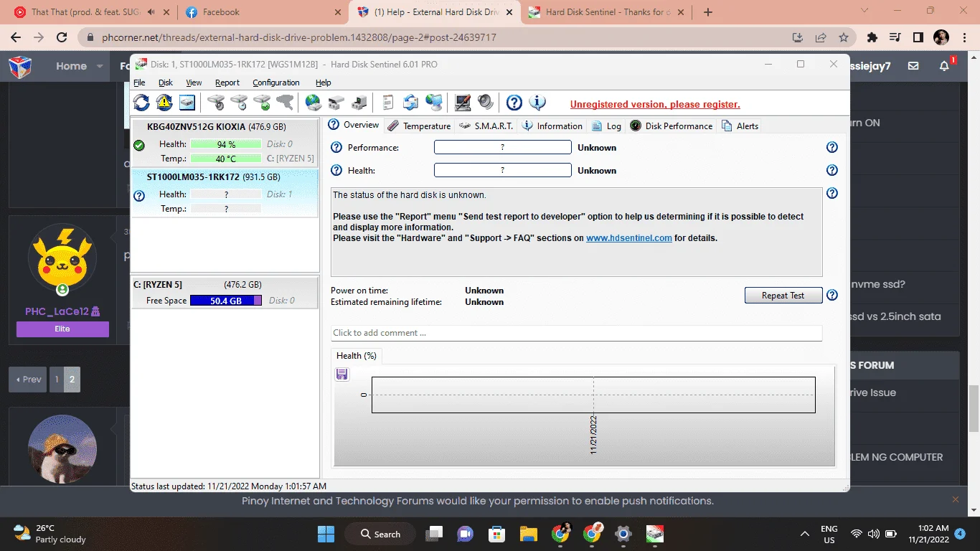Image resolution: width=980 pixels, height=551 pixels.
Task: Switch to the Log tab
Action: pos(606,126)
